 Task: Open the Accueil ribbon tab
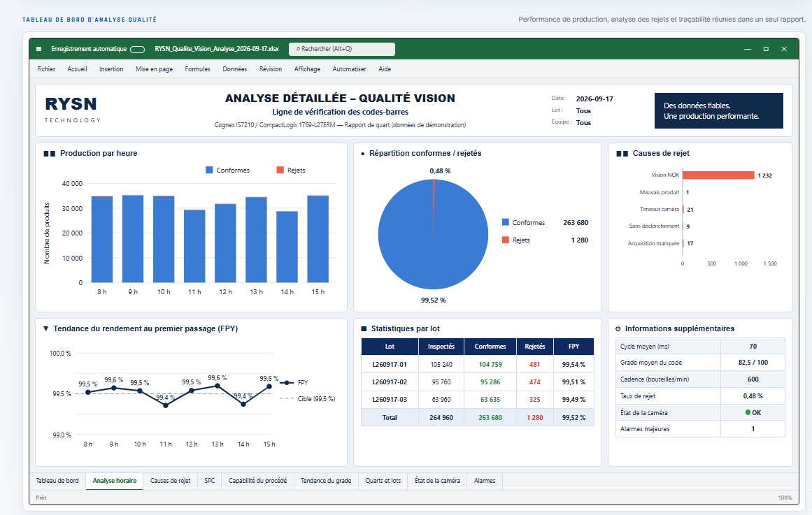(77, 69)
